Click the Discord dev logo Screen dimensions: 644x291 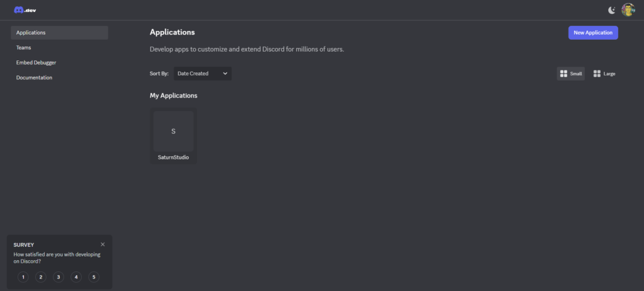pos(25,9)
